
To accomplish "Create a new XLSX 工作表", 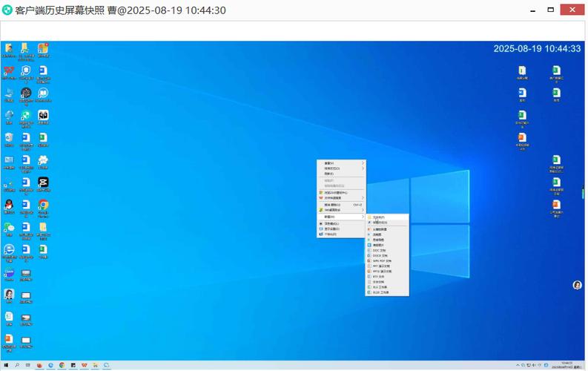I will (387, 292).
